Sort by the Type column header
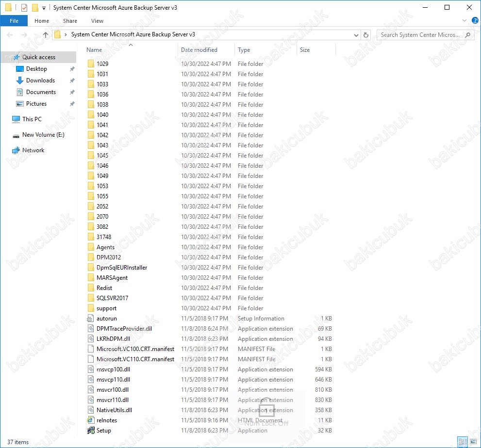Viewport: 481px width, 448px height. pyautogui.click(x=244, y=50)
